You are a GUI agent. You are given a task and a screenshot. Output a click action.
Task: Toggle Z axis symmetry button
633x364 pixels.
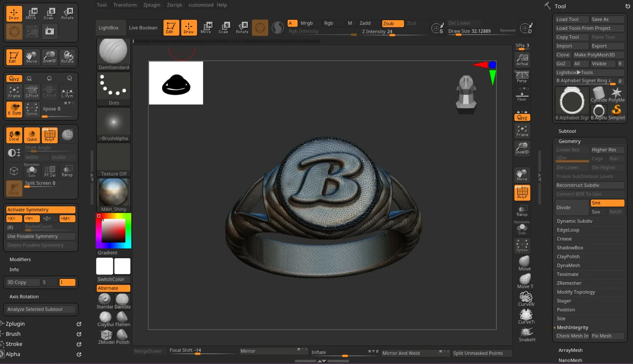[49, 218]
